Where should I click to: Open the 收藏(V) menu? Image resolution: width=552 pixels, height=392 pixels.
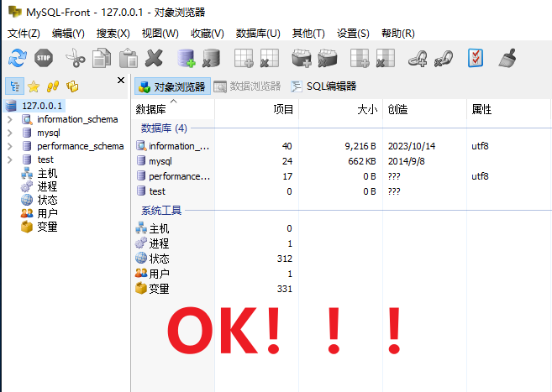[x=208, y=34]
